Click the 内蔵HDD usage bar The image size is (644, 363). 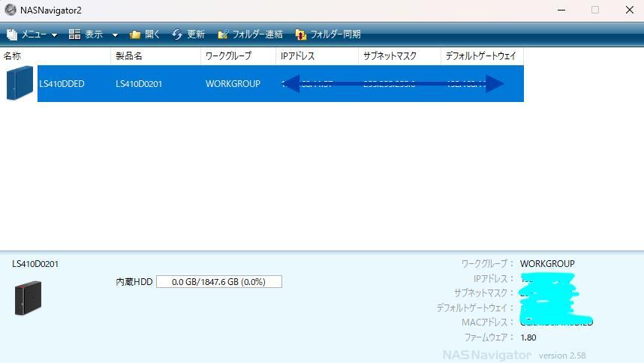coord(219,282)
